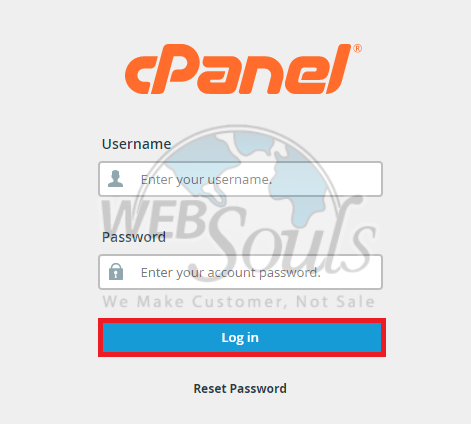This screenshot has width=471, height=424.
Task: Click the 'Enter your username.' placeholder text
Action: point(206,180)
